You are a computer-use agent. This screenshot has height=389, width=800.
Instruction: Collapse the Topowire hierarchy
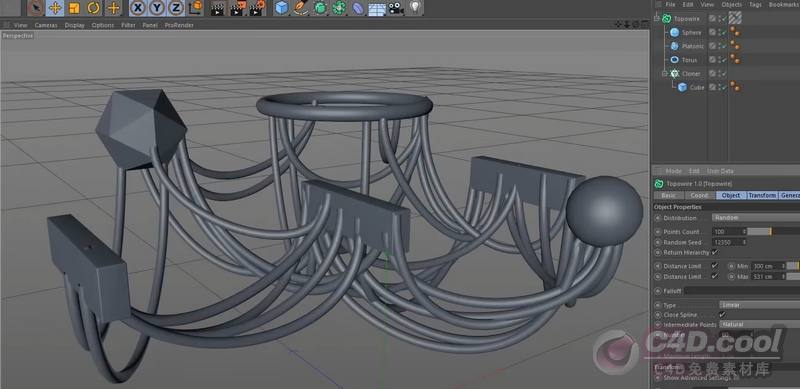coord(657,18)
